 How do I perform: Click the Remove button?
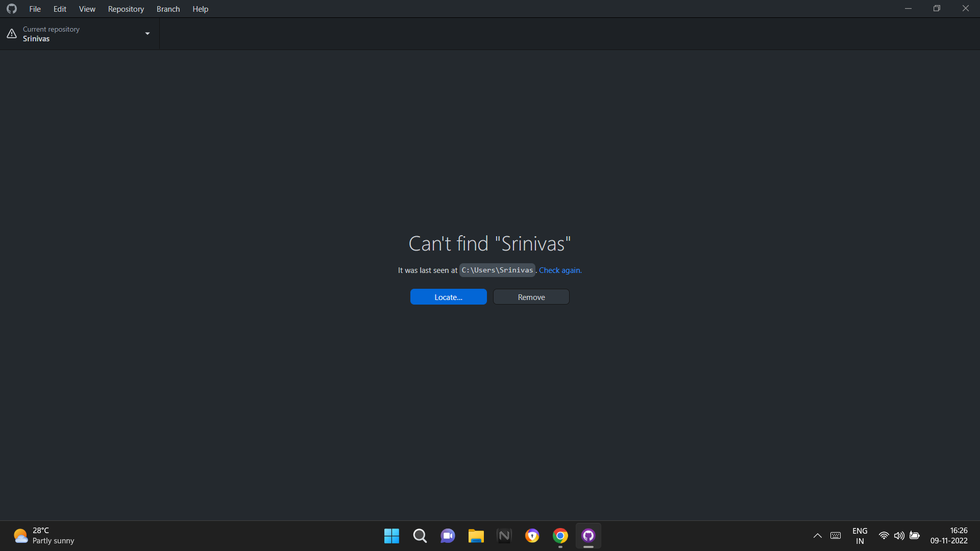tap(531, 297)
